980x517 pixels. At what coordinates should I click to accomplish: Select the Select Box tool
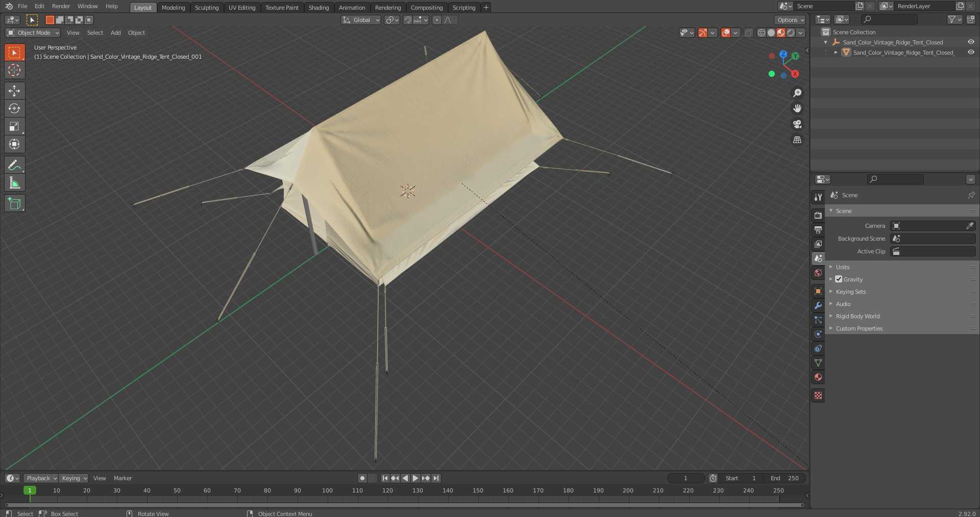point(14,53)
